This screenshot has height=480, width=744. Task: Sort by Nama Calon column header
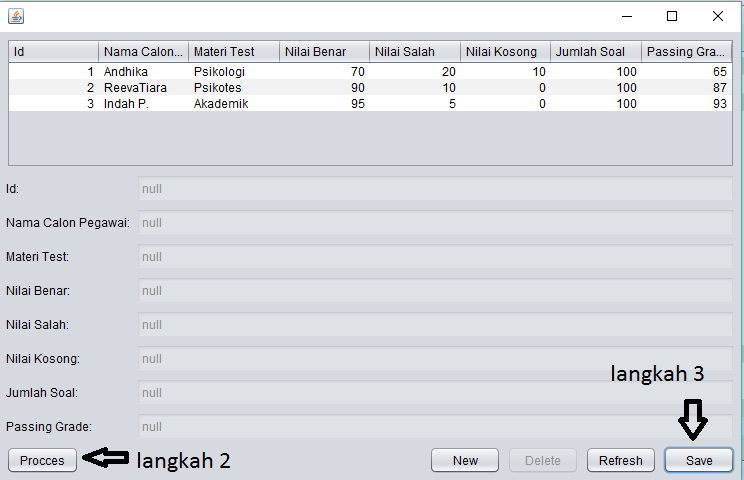click(x=143, y=52)
